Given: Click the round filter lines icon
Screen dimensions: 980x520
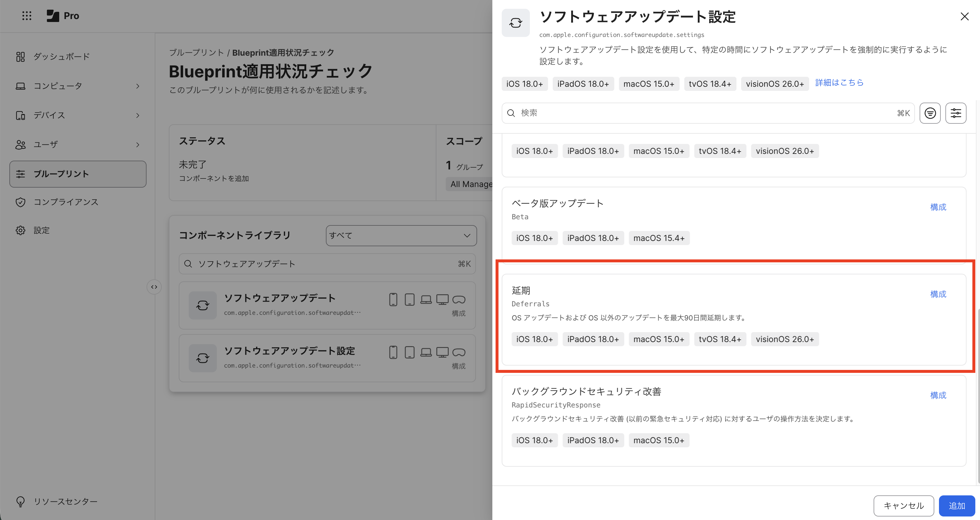Looking at the screenshot, I should click(x=930, y=113).
